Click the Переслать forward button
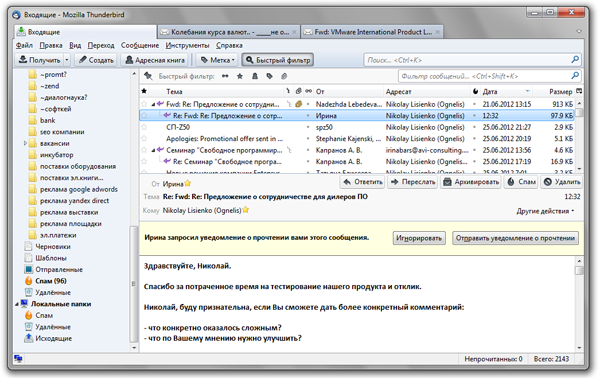The image size is (600, 378). 413,182
